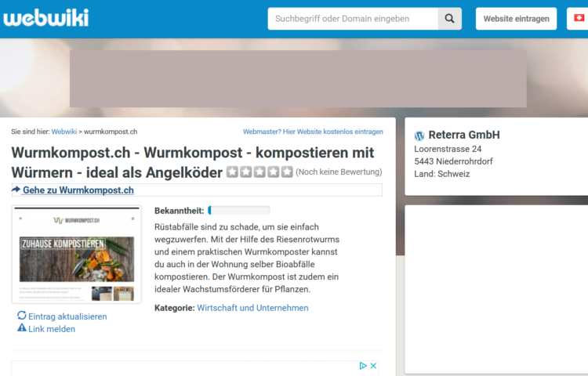Image resolution: width=588 pixels, height=376 pixels.
Task: Click the magnifier search button
Action: [450, 19]
